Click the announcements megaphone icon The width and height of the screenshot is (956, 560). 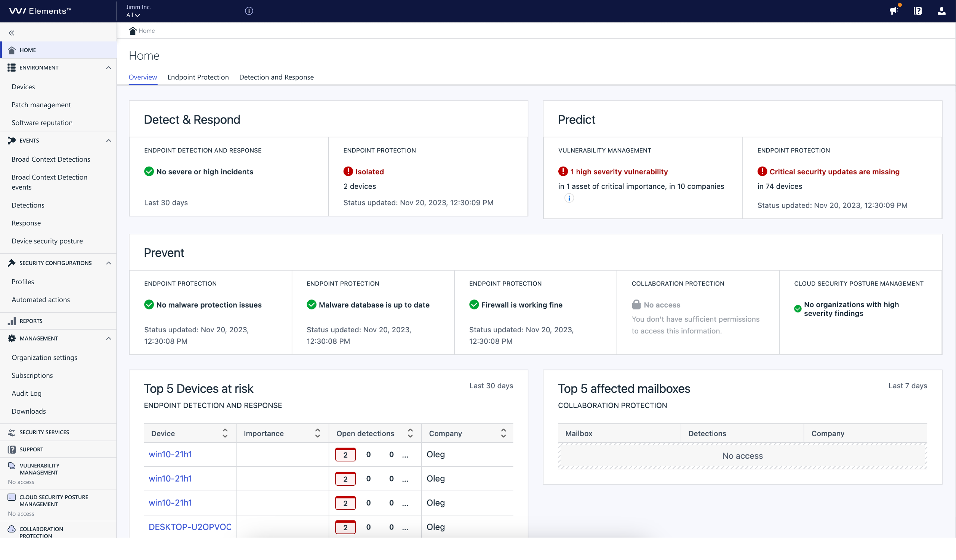click(x=894, y=10)
